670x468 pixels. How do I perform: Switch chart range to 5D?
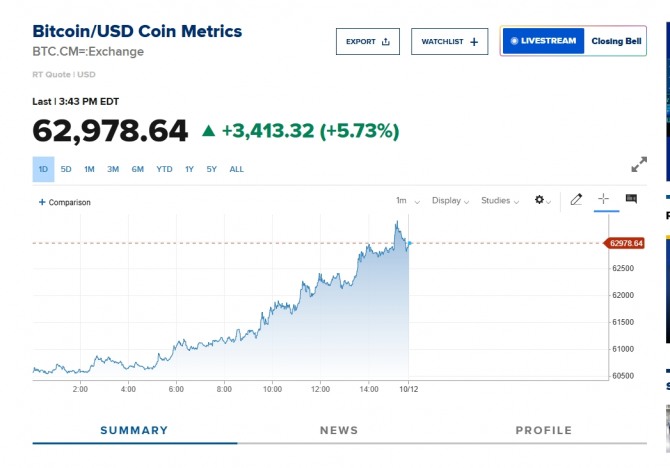coord(66,169)
